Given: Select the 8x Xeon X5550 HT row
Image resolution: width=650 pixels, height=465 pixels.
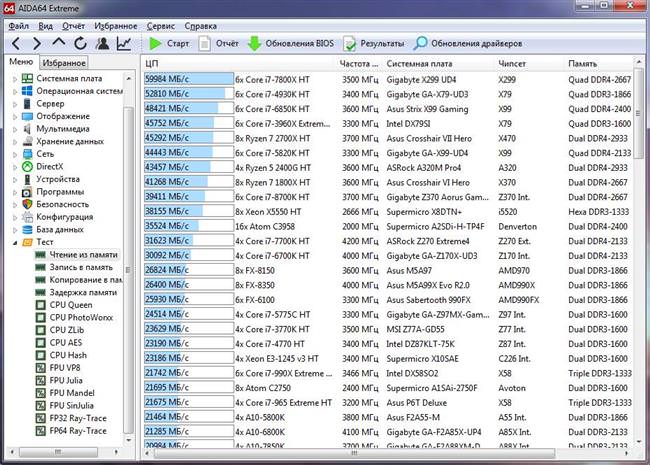Looking at the screenshot, I should [x=388, y=211].
